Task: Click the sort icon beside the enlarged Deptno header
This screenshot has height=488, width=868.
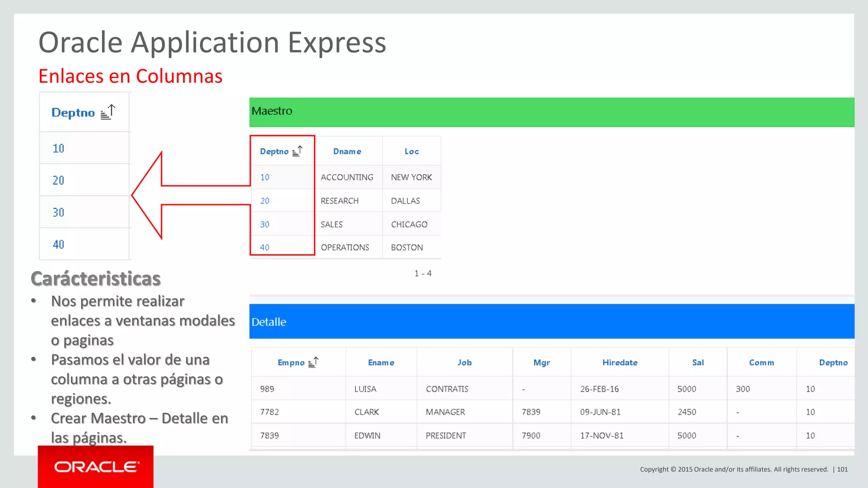Action: 108,112
